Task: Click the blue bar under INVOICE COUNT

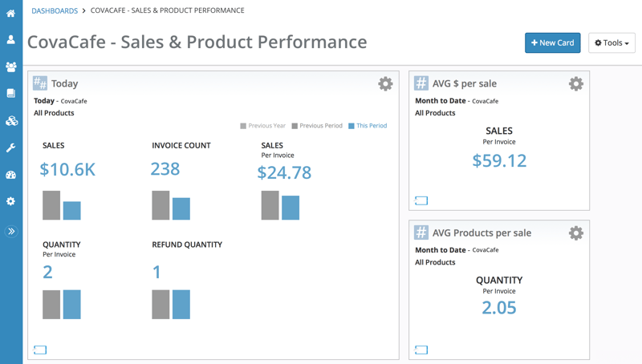Action: pyautogui.click(x=181, y=208)
